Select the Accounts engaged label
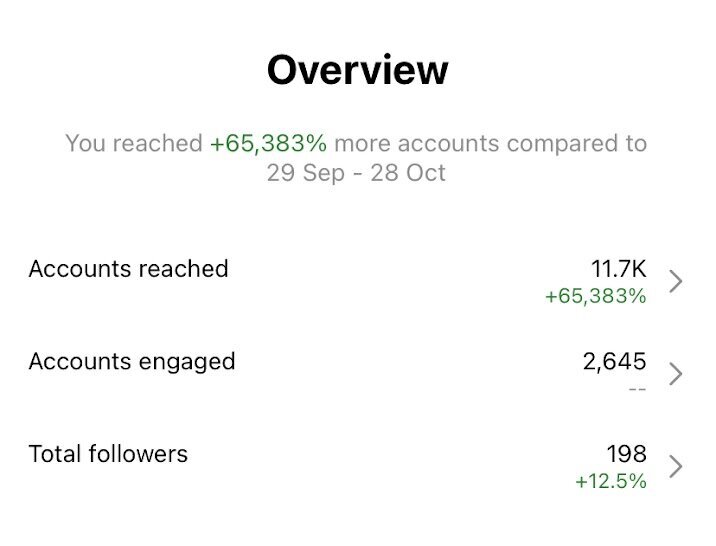The width and height of the screenshot is (716, 546). coord(132,362)
